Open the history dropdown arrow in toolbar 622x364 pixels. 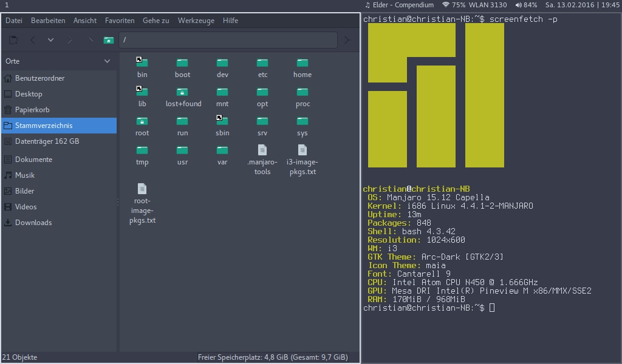tap(50, 40)
